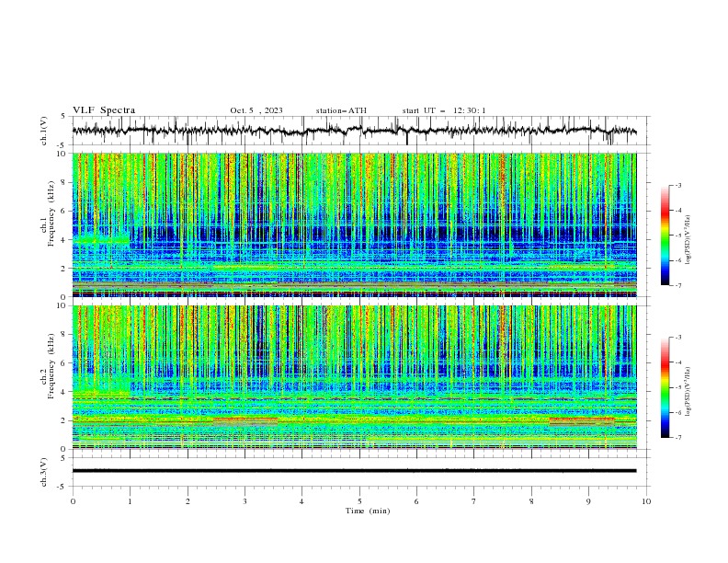728x563 pixels.
Task: Select the date text "Oct. 5 , 2023"
Action: pos(256,110)
